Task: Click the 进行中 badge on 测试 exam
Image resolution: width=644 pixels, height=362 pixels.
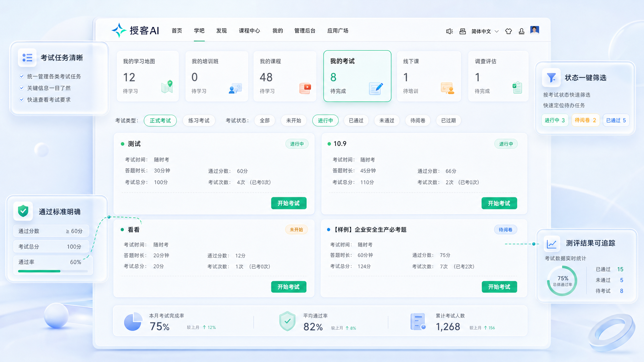Action: click(297, 144)
